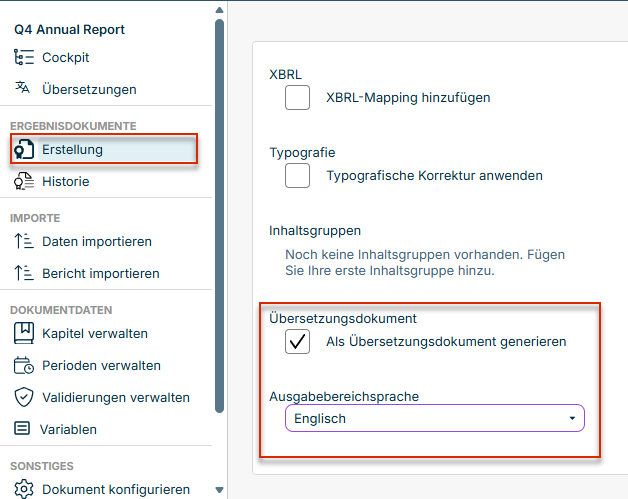
Task: Click the Historie document icon
Action: [24, 181]
